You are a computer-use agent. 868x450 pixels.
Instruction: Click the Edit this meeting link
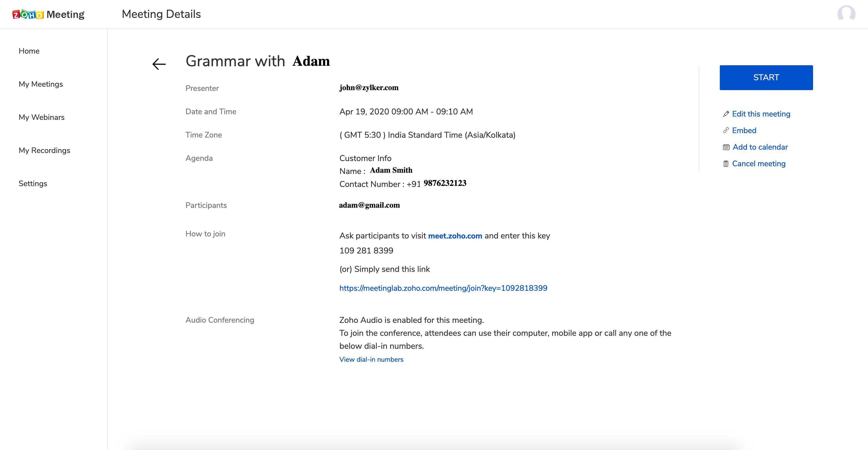pos(761,114)
